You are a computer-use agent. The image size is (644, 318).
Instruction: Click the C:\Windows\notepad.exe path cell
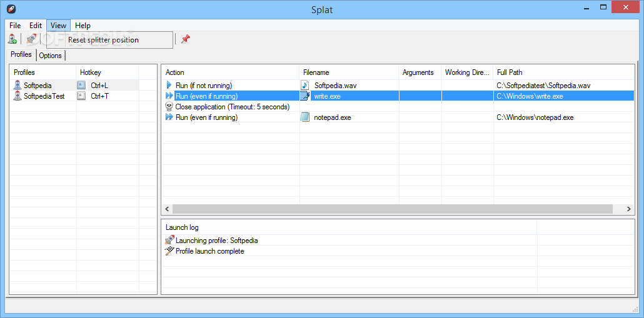point(563,117)
